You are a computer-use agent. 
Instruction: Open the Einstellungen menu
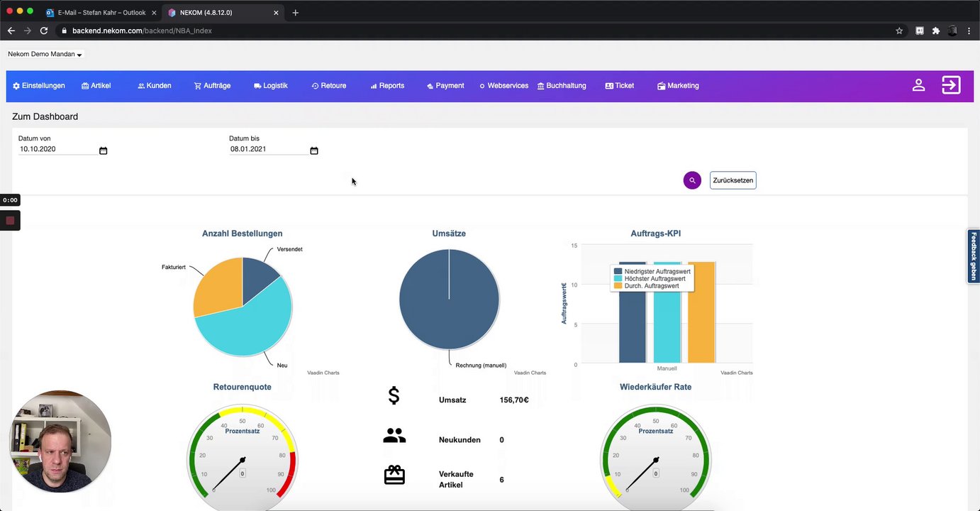(39, 85)
